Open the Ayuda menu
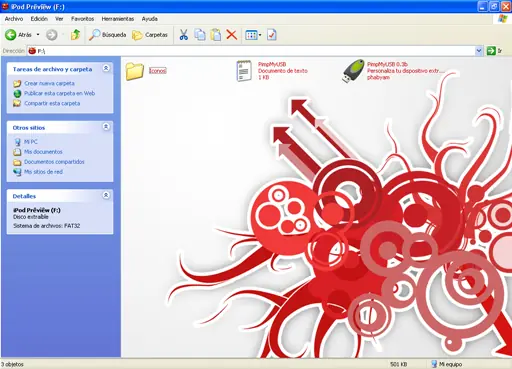Image resolution: width=512 pixels, height=369 pixels. [150, 19]
